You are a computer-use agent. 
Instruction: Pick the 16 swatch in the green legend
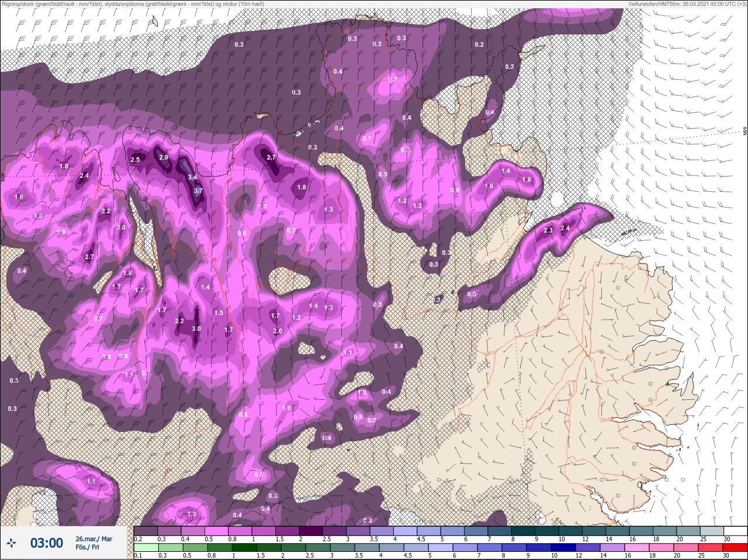pos(637,548)
